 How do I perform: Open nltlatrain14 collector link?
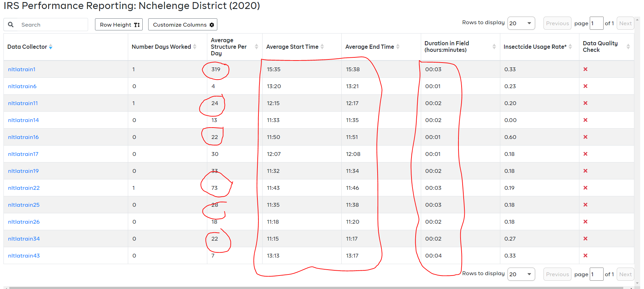(23, 120)
